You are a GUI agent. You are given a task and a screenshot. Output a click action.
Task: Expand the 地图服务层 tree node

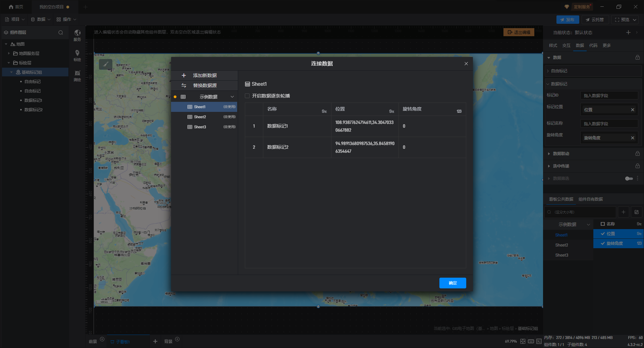click(9, 53)
